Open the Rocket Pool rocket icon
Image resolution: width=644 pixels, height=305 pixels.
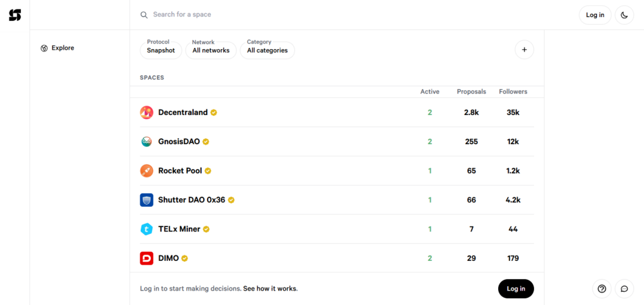[147, 171]
